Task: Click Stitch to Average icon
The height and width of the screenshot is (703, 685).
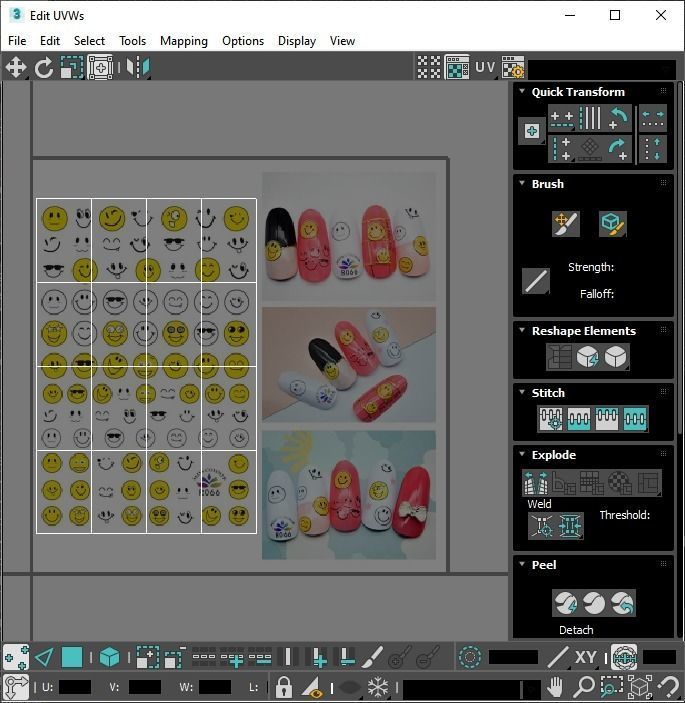Action: point(578,418)
